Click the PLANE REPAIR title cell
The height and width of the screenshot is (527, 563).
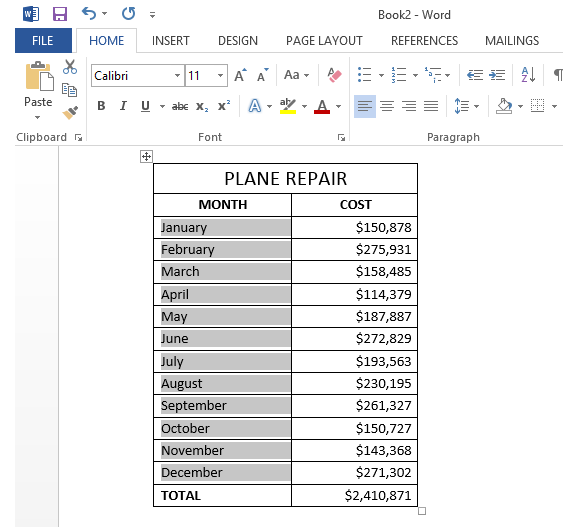(x=285, y=179)
